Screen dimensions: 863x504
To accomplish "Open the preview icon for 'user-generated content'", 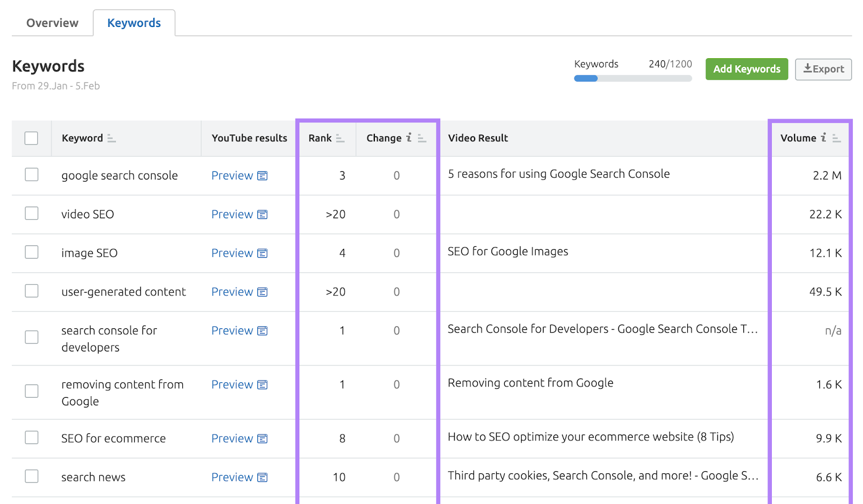I will 262,292.
